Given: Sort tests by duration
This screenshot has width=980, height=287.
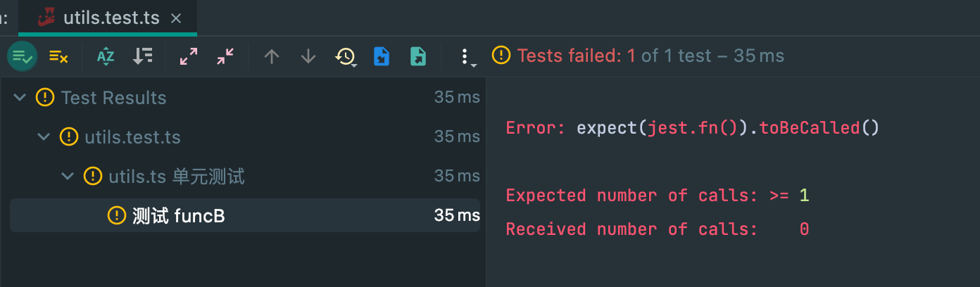Looking at the screenshot, I should pos(143,56).
